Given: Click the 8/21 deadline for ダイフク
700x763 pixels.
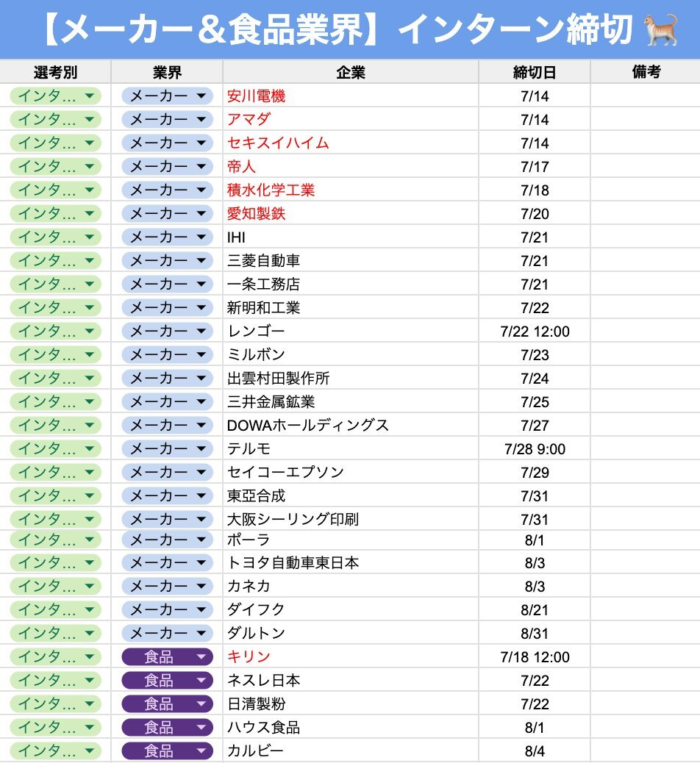Looking at the screenshot, I should pyautogui.click(x=535, y=609).
